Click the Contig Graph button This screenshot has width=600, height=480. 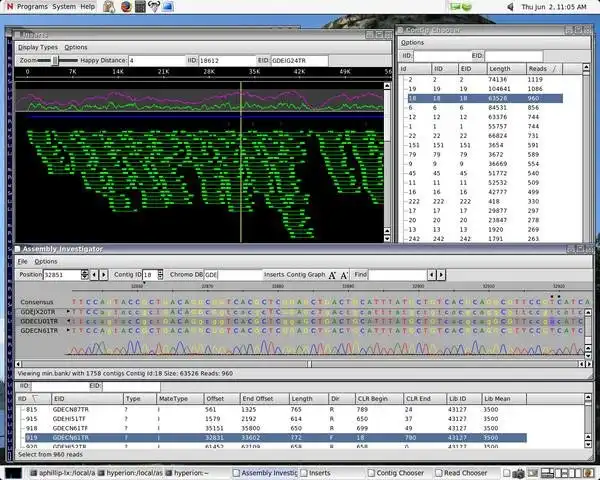tap(306, 275)
